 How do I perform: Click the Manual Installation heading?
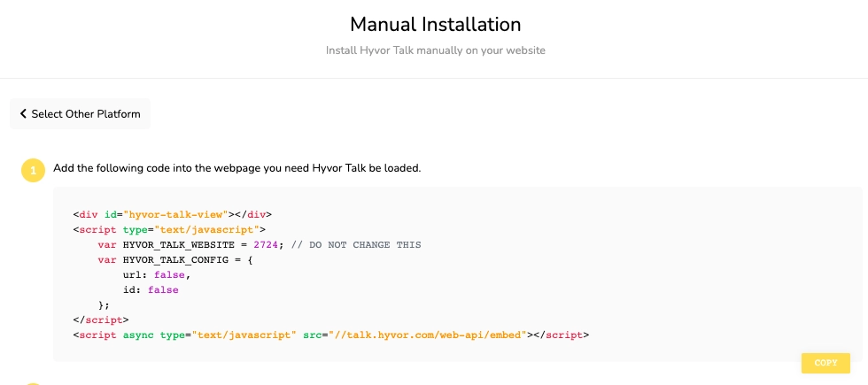pyautogui.click(x=435, y=25)
